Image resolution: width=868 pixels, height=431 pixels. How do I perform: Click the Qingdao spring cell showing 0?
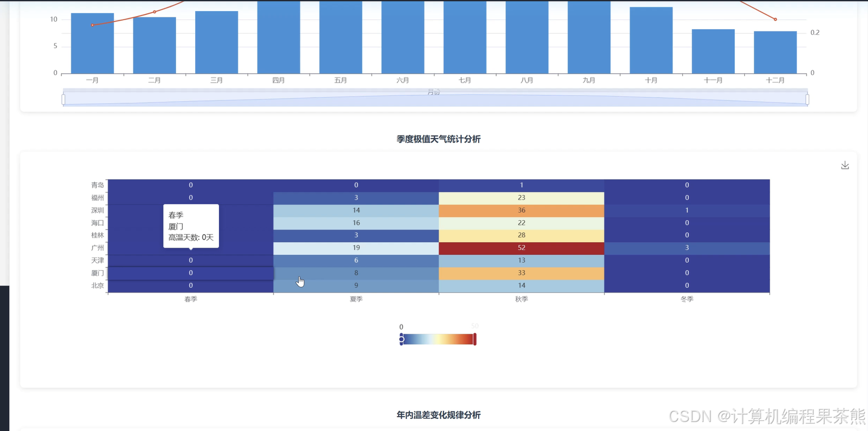tap(191, 185)
